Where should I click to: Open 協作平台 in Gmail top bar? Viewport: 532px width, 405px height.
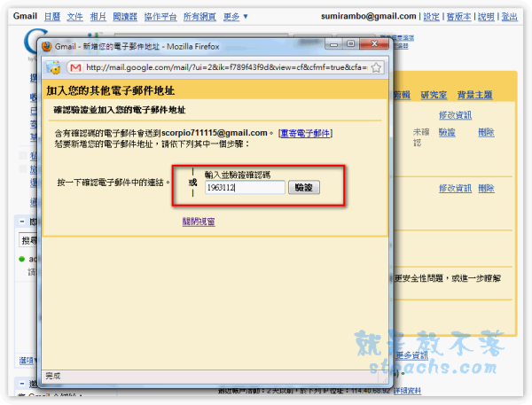(x=160, y=16)
